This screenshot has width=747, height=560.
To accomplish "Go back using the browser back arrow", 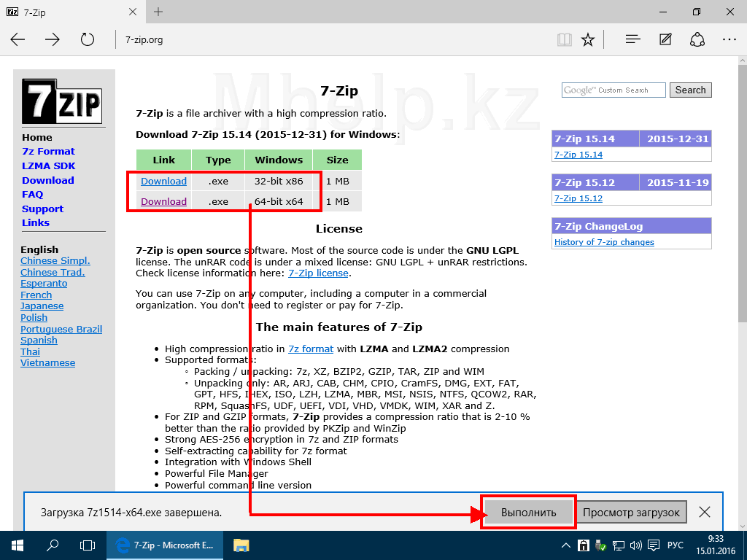I will (x=18, y=39).
